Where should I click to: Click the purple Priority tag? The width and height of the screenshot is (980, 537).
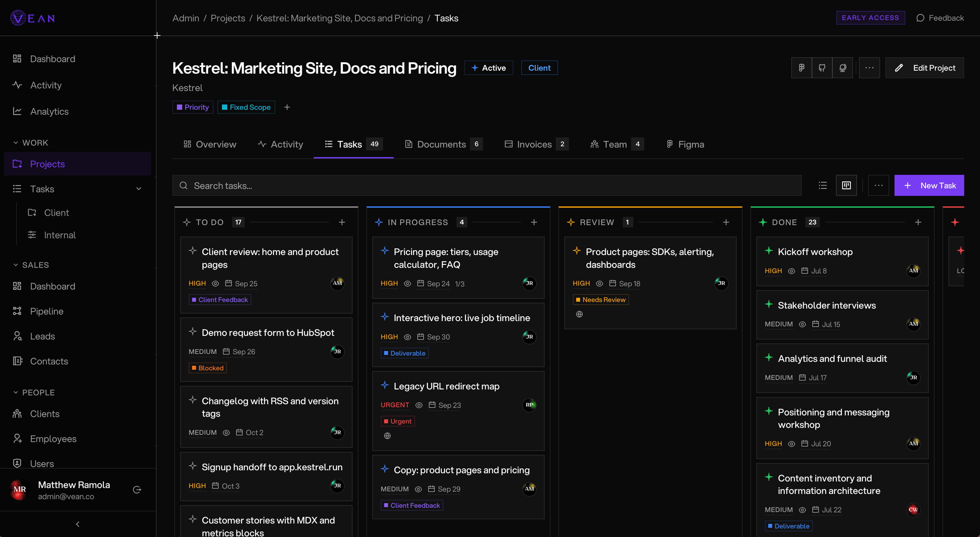click(193, 107)
